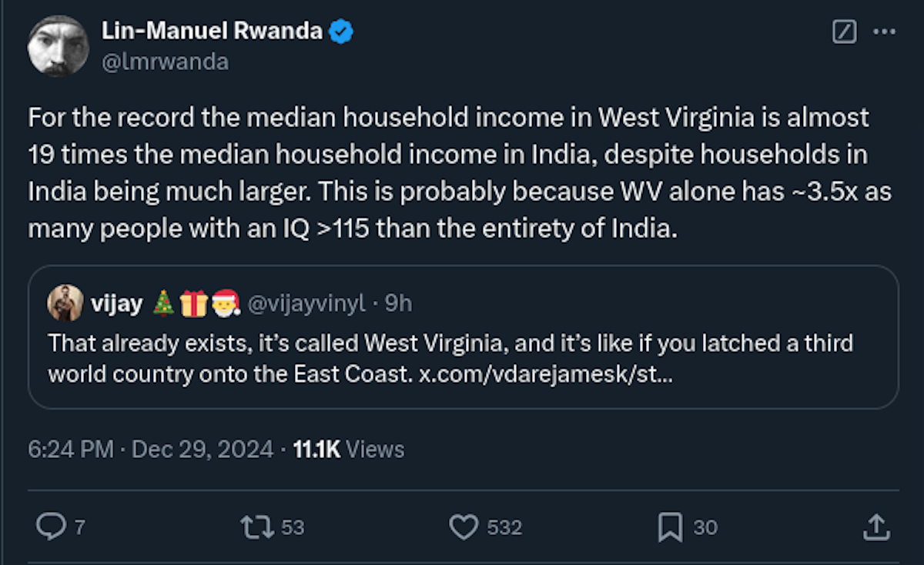
Task: Click the Lin-Manuel Rwanda display name
Action: tap(212, 32)
